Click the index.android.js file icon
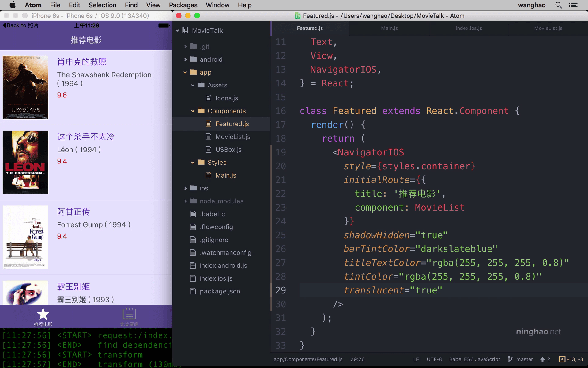The height and width of the screenshot is (368, 588). (x=193, y=266)
